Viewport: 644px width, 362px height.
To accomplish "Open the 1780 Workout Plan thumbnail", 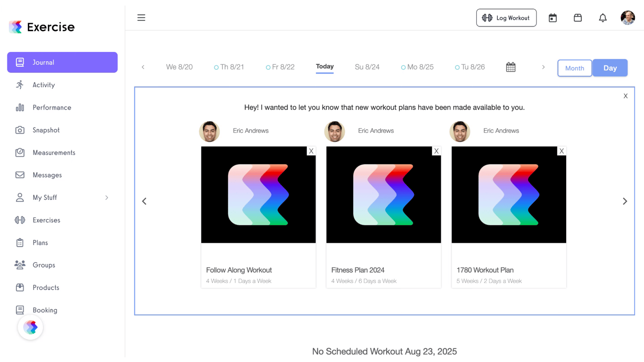I will pyautogui.click(x=509, y=195).
